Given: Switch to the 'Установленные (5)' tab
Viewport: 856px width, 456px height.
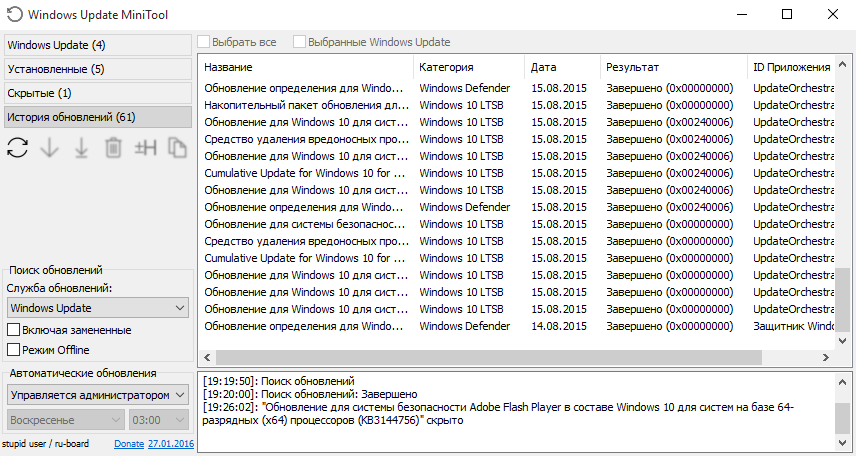Looking at the screenshot, I should [x=97, y=69].
